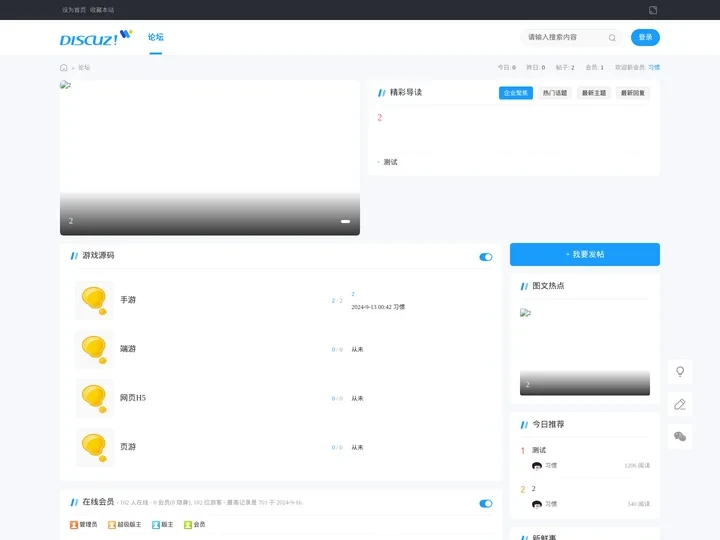This screenshot has height=540, width=720.
Task: Click the red number 2 in 精彩导读
Action: [380, 118]
